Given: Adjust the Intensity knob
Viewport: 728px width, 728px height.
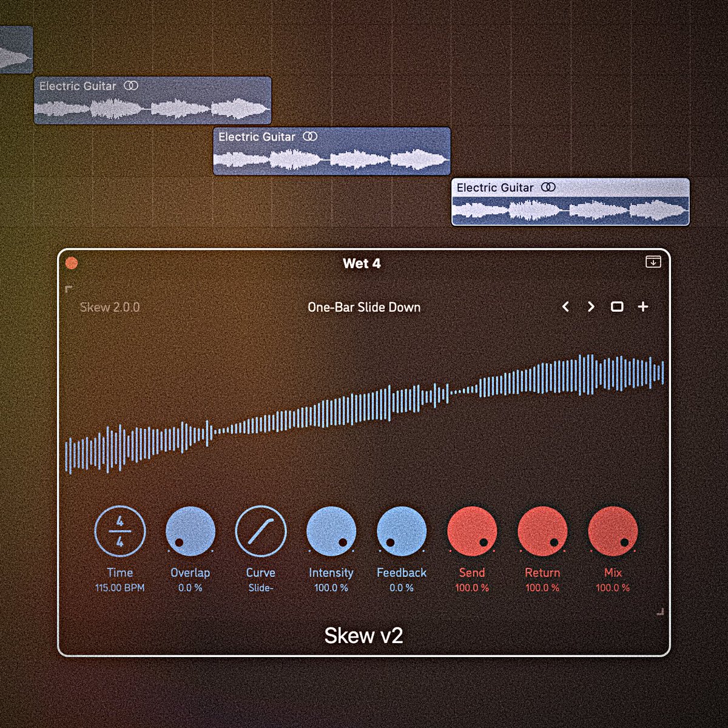Looking at the screenshot, I should click(331, 532).
